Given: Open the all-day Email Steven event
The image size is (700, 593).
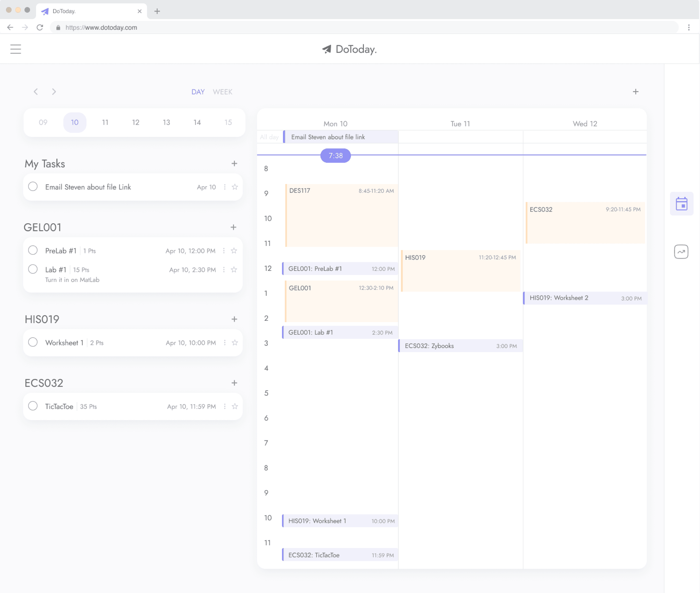Looking at the screenshot, I should [340, 137].
